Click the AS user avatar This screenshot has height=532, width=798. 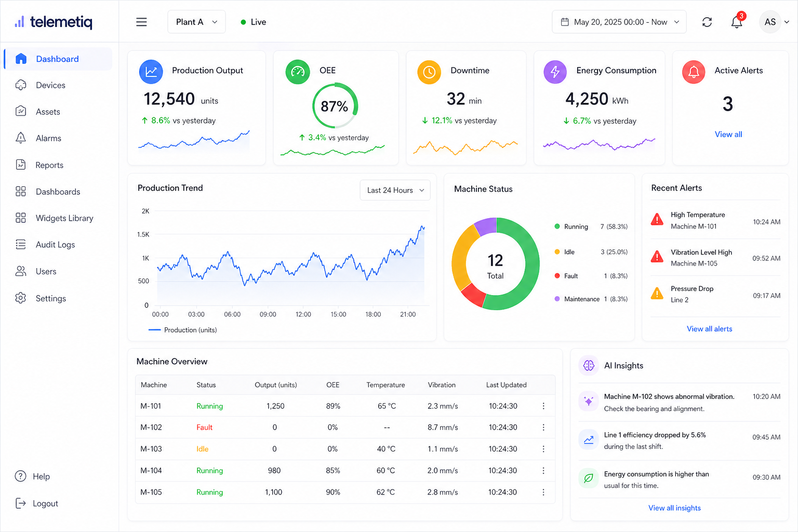pos(770,22)
